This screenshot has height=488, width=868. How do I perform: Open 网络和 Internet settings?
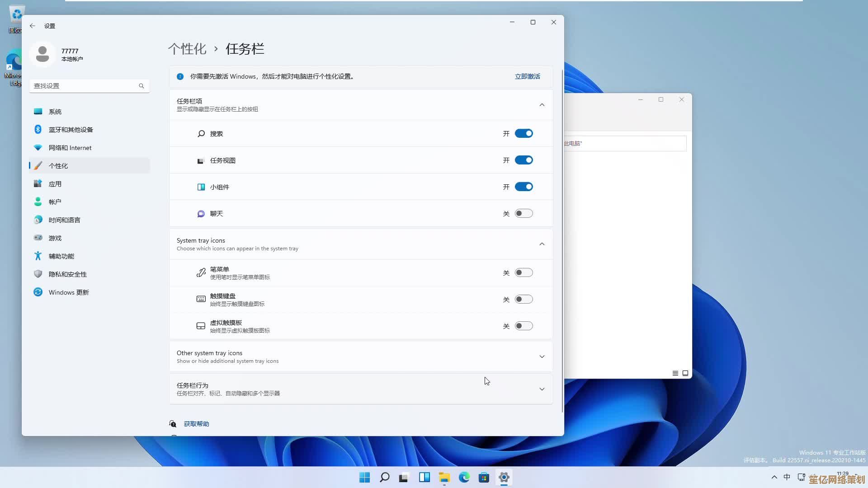[70, 147]
